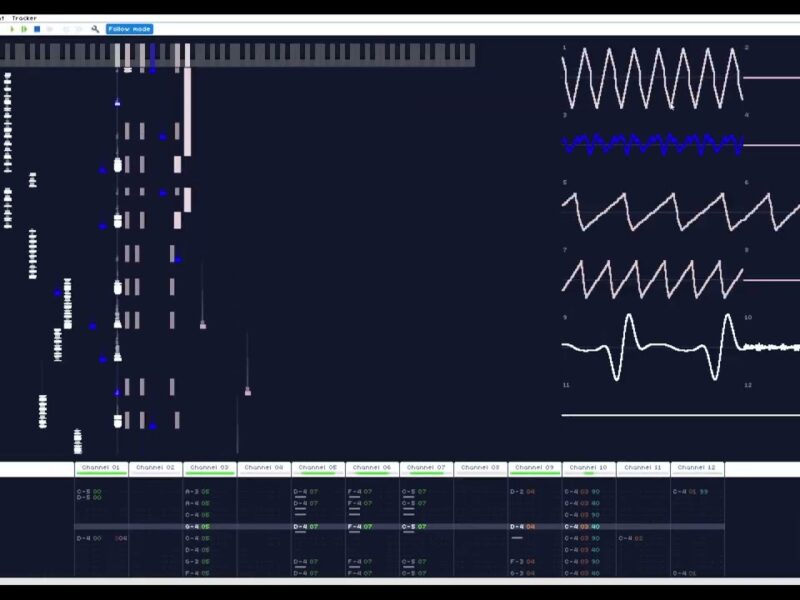Select the C-4 01 99 note in Channel 12
This screenshot has height=600, width=800.
pyautogui.click(x=691, y=492)
